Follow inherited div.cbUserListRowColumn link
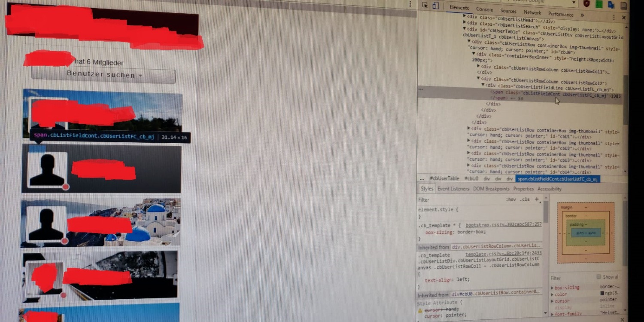 [496, 247]
